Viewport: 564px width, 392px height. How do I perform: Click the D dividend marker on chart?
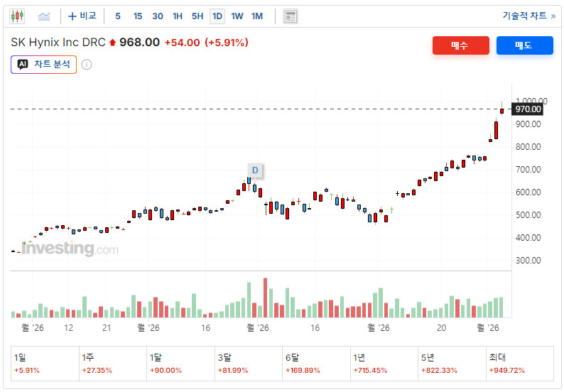(x=255, y=170)
